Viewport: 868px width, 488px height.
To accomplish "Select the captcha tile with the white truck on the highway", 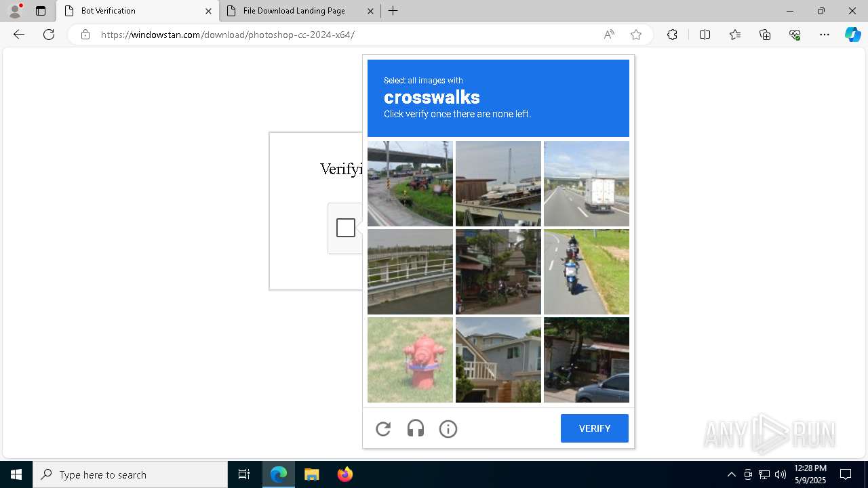I will tap(587, 184).
